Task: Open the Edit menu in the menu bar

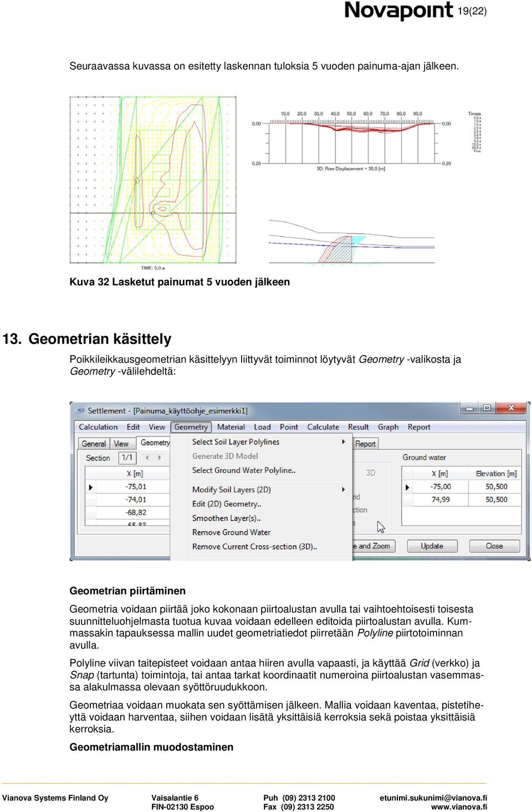Action: tap(133, 427)
